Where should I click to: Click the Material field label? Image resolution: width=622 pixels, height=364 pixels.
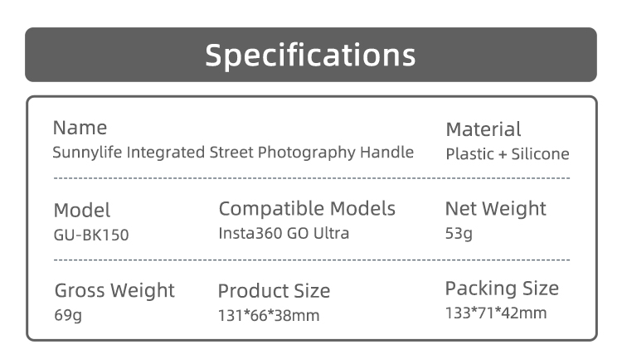(484, 129)
